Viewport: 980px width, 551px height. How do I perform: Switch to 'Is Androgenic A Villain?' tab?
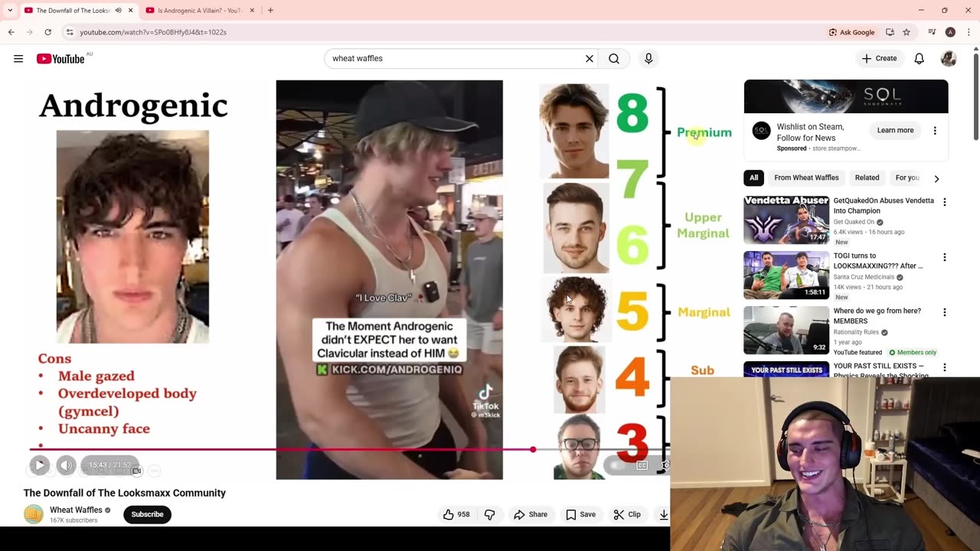coord(200,11)
